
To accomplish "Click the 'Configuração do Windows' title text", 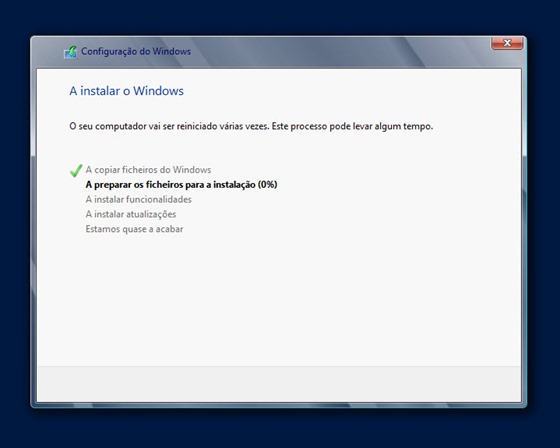I will click(136, 51).
